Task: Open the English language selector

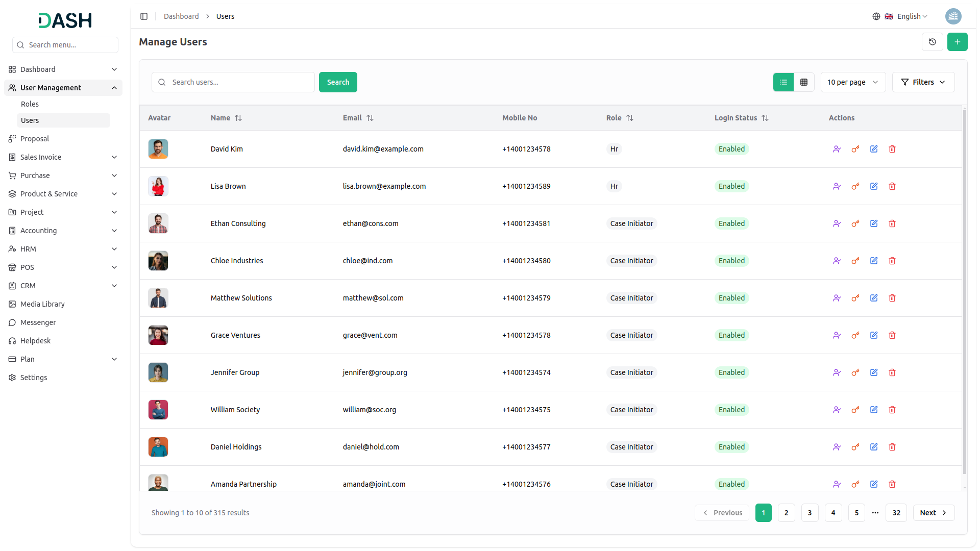Action: click(908, 16)
